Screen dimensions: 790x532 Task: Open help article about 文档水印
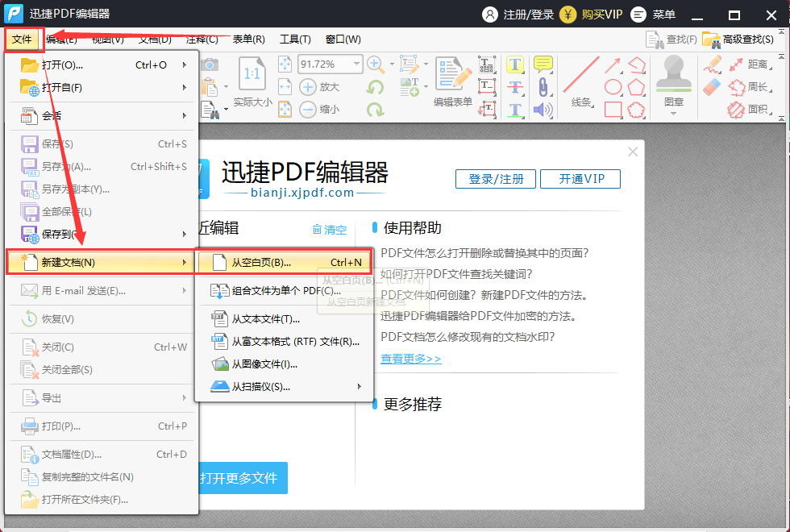click(x=468, y=337)
